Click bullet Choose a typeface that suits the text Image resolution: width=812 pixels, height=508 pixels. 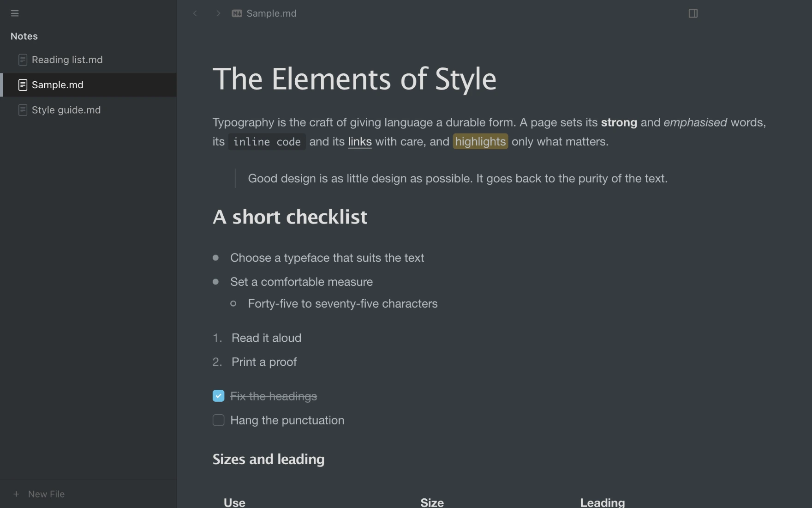pyautogui.click(x=327, y=258)
